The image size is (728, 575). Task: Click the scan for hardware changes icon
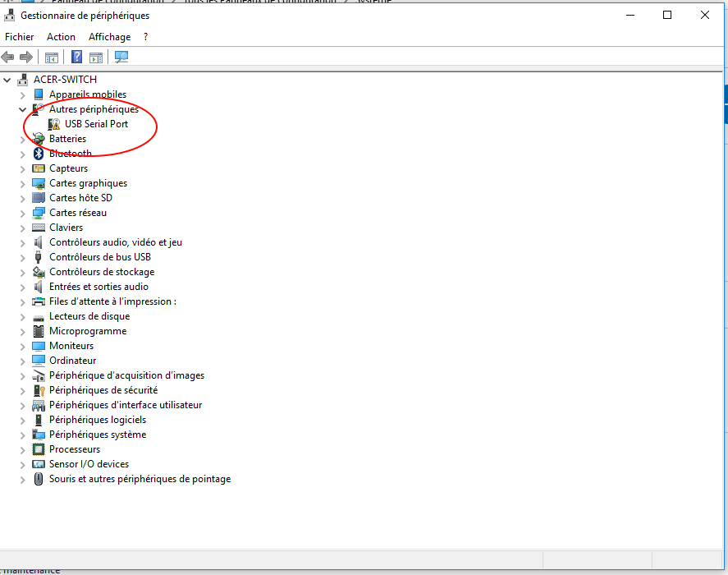tap(121, 57)
